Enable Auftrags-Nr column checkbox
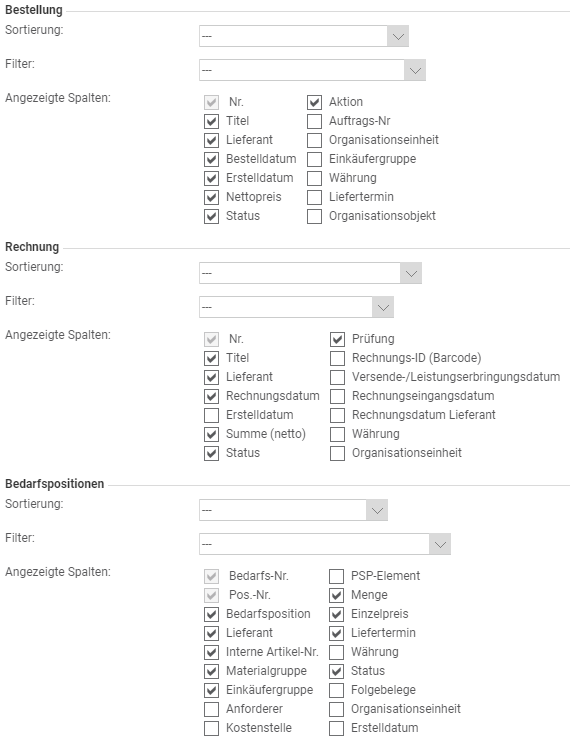570x747 pixels. (x=314, y=121)
